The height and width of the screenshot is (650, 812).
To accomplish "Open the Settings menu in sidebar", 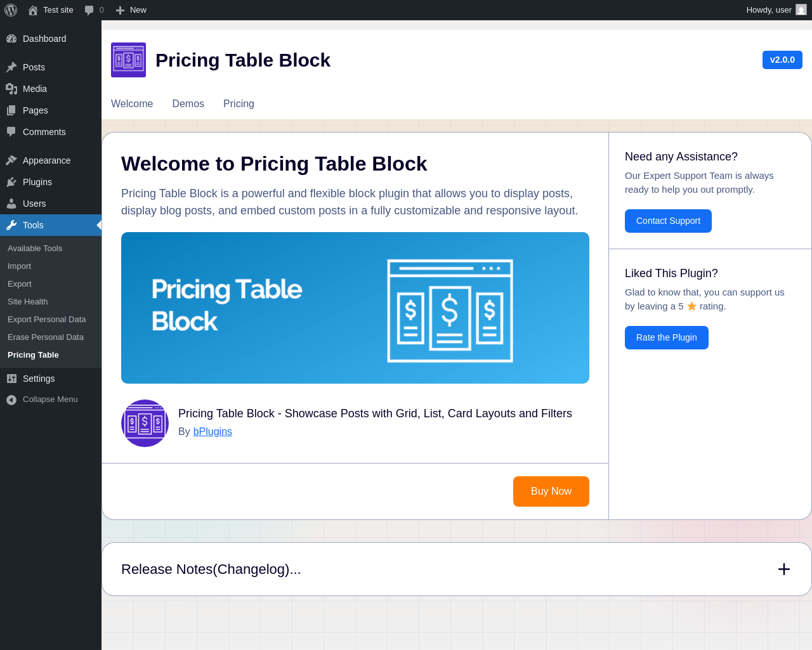I will click(39, 379).
